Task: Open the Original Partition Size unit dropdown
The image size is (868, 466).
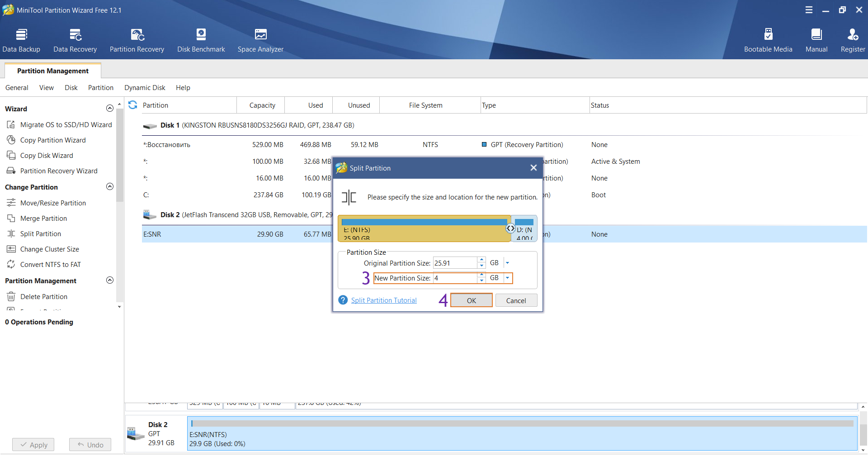Action: pyautogui.click(x=508, y=263)
